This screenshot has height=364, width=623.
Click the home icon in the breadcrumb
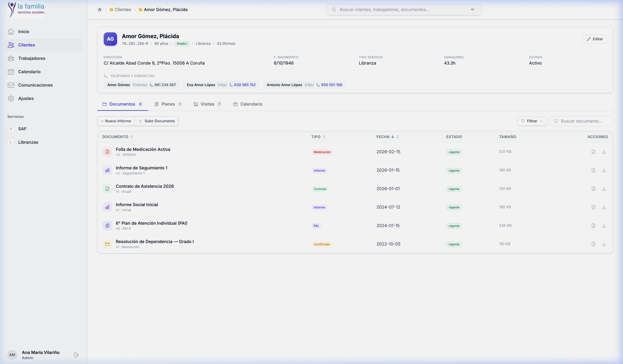pyautogui.click(x=100, y=10)
